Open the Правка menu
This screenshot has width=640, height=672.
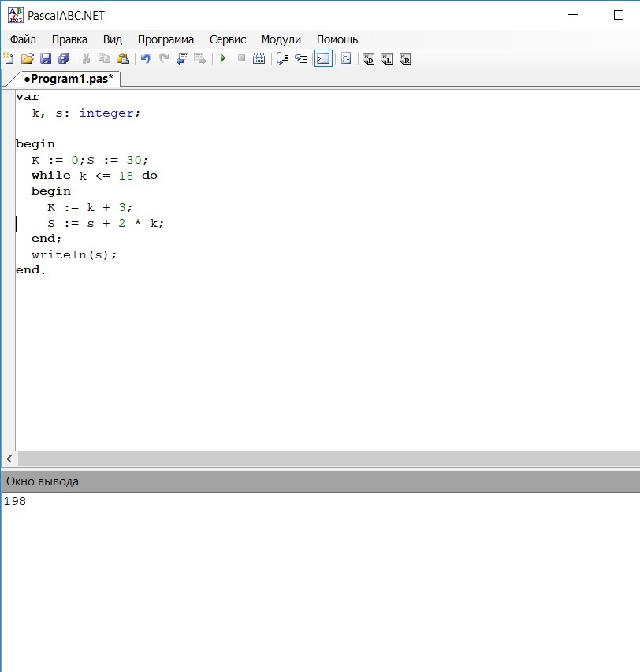tap(69, 39)
